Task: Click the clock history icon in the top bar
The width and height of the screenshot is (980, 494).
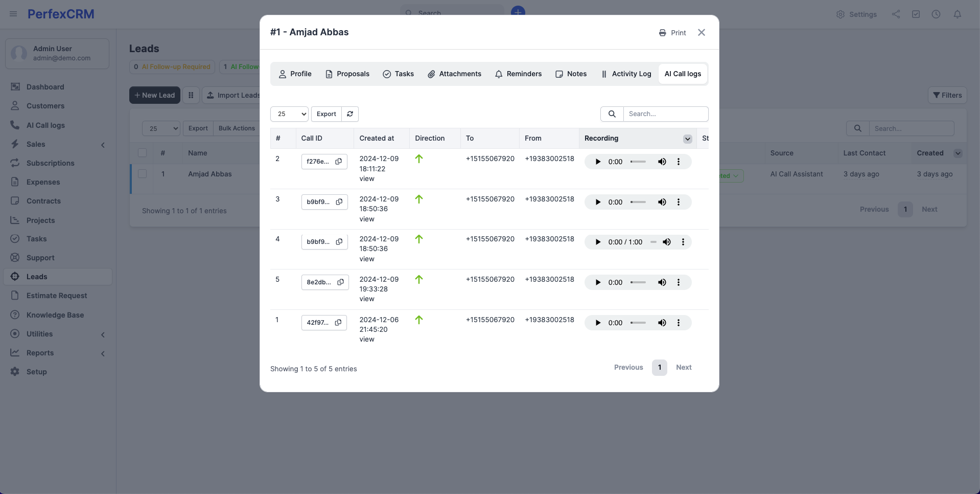Action: pos(937,14)
